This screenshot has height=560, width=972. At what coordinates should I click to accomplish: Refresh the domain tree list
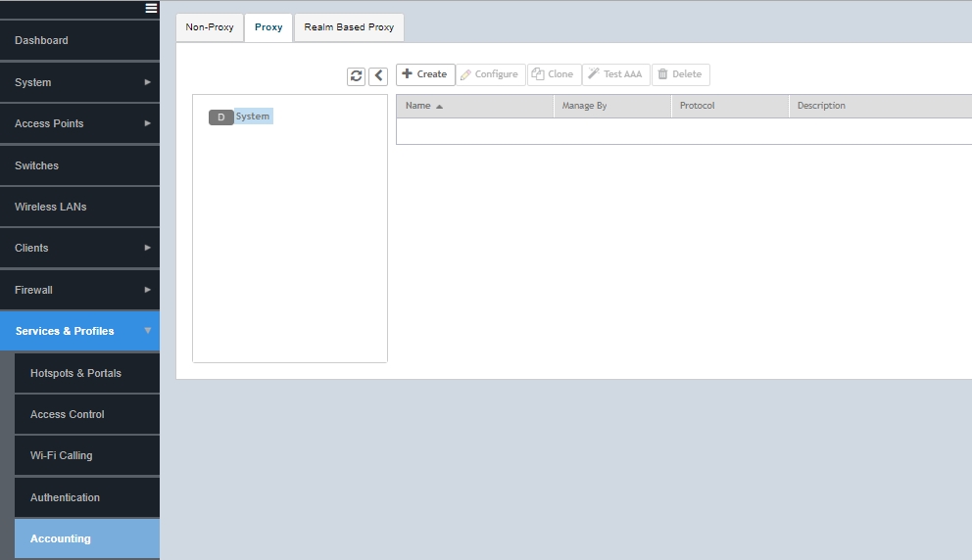coord(356,76)
